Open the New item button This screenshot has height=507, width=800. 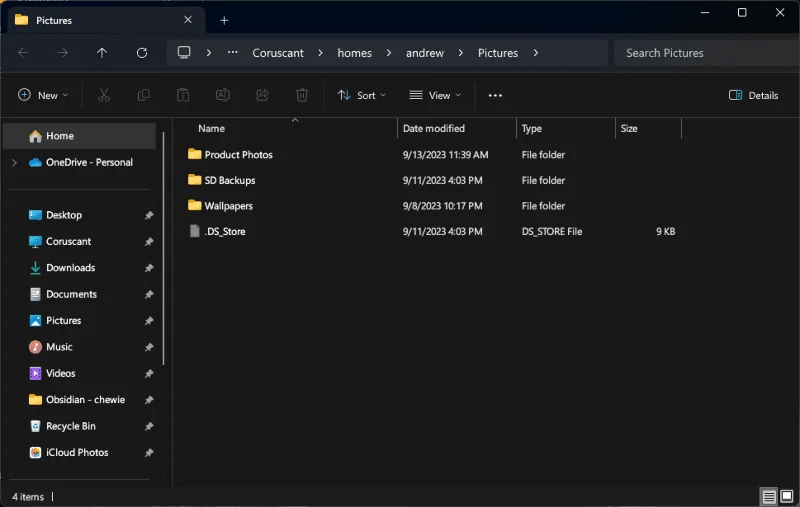click(x=43, y=95)
